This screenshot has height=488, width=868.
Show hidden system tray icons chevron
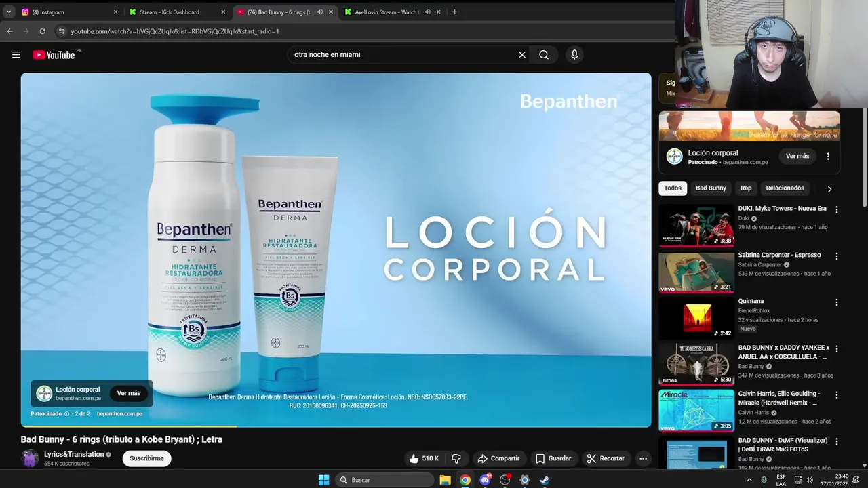click(749, 480)
